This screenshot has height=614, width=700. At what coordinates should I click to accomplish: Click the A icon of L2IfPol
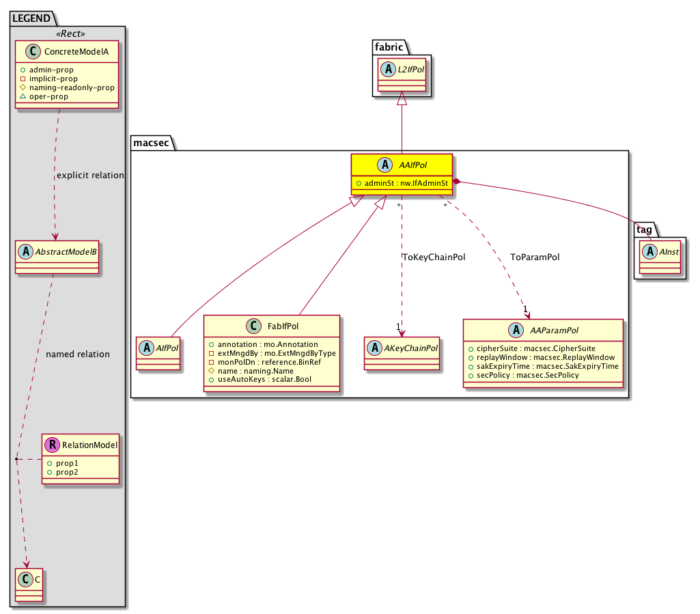pos(384,69)
